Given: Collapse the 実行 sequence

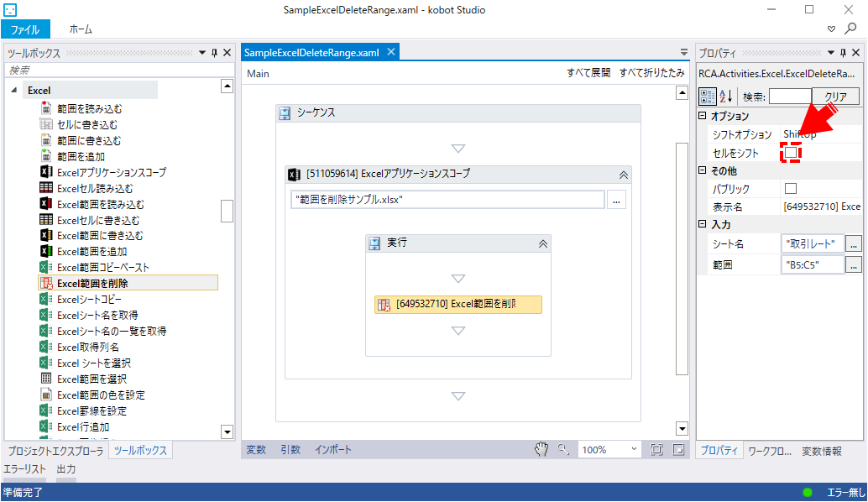Looking at the screenshot, I should tap(543, 244).
